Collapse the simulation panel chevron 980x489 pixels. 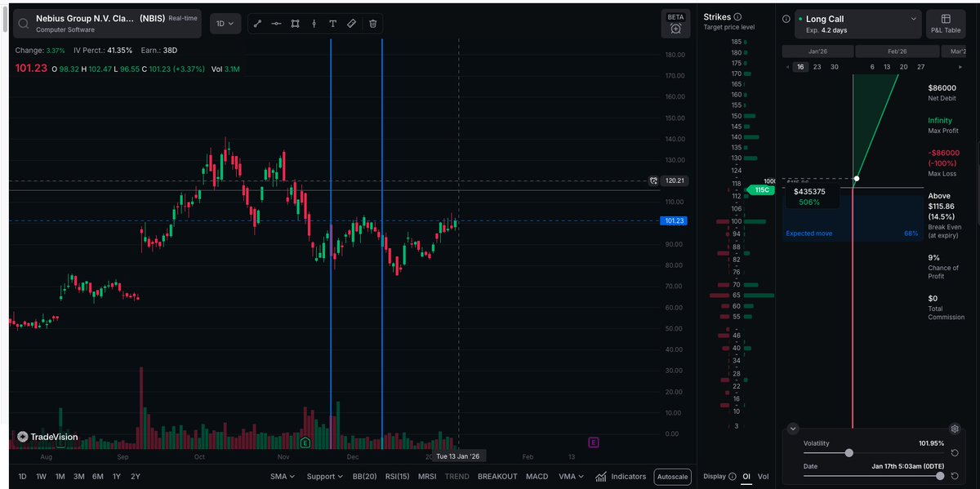pos(791,429)
